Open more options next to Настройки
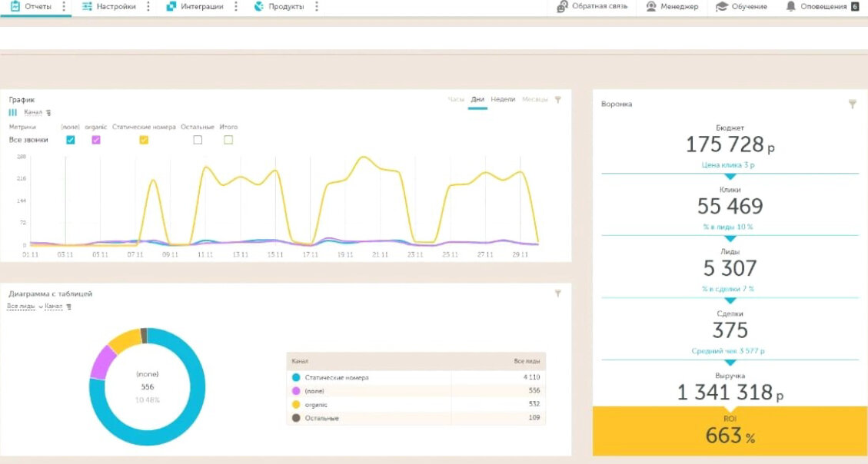 click(148, 7)
